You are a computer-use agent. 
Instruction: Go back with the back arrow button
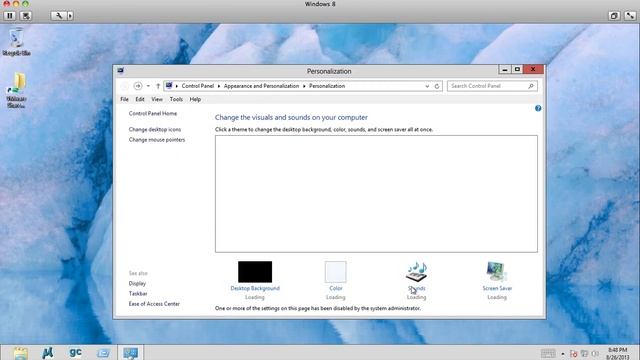[x=124, y=86]
